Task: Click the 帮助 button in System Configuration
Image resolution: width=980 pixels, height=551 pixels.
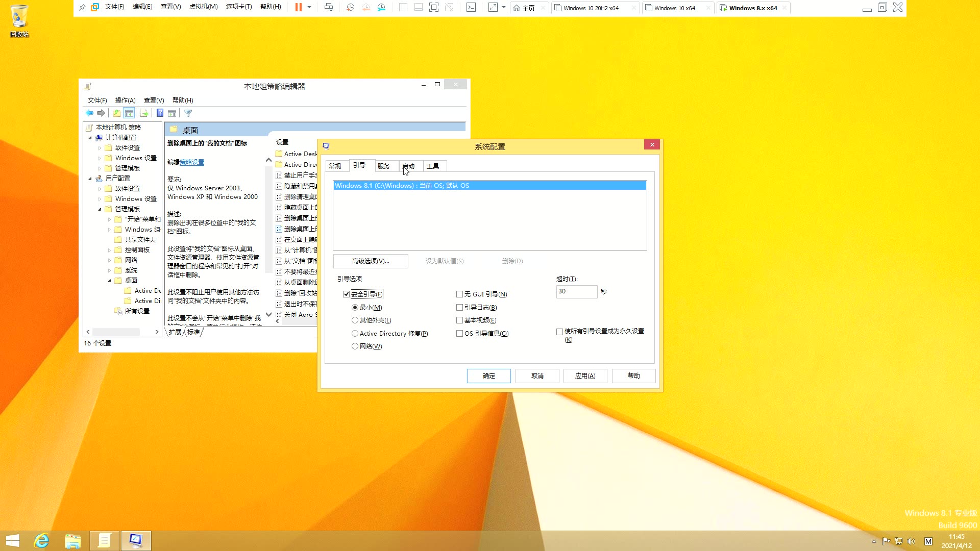Action: (x=634, y=376)
